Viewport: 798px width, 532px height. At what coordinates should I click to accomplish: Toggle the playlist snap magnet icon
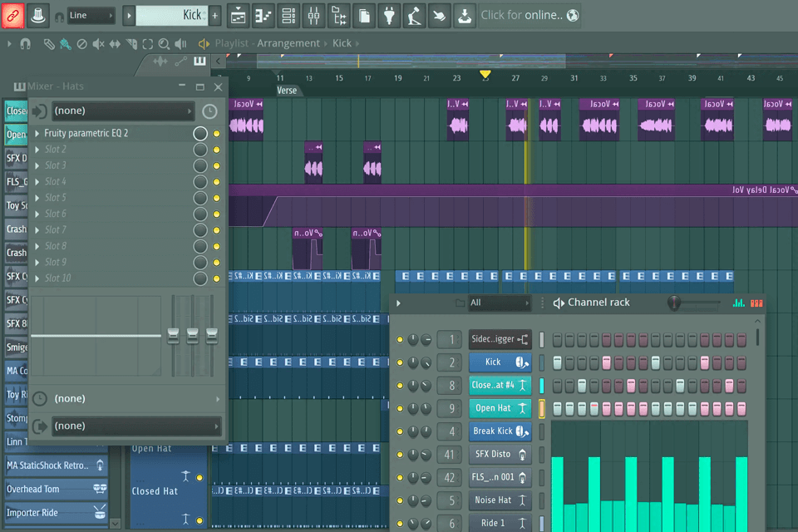point(25,44)
